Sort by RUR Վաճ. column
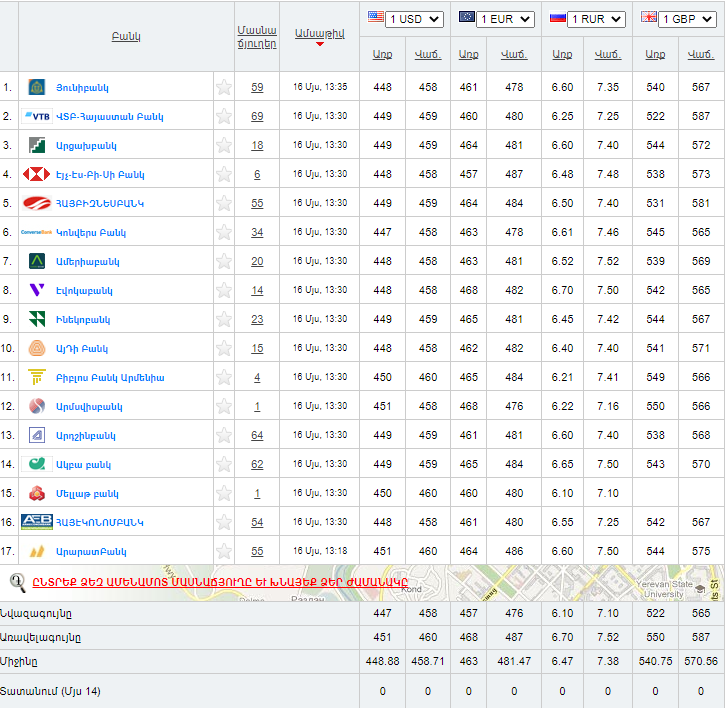Viewport: 727px width, 708px height. click(x=608, y=54)
